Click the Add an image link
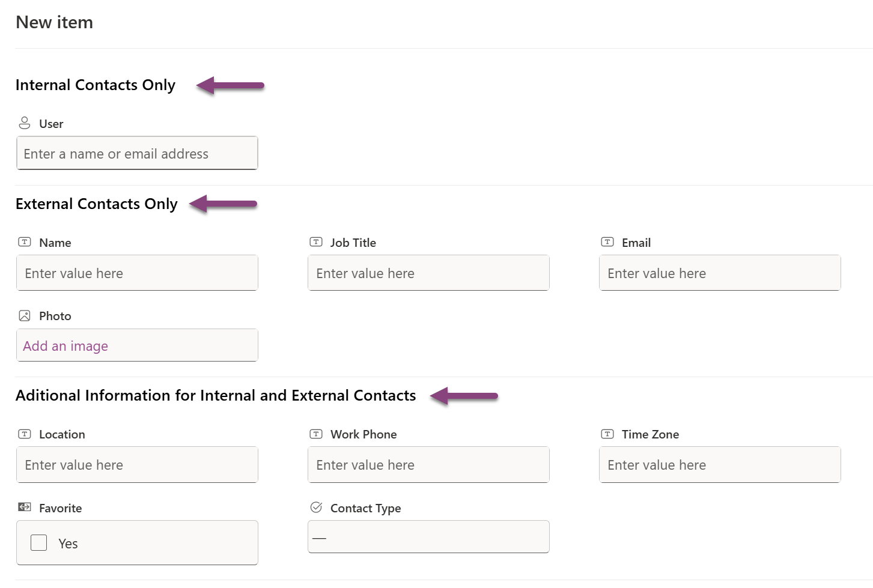This screenshot has height=588, width=873. tap(65, 346)
